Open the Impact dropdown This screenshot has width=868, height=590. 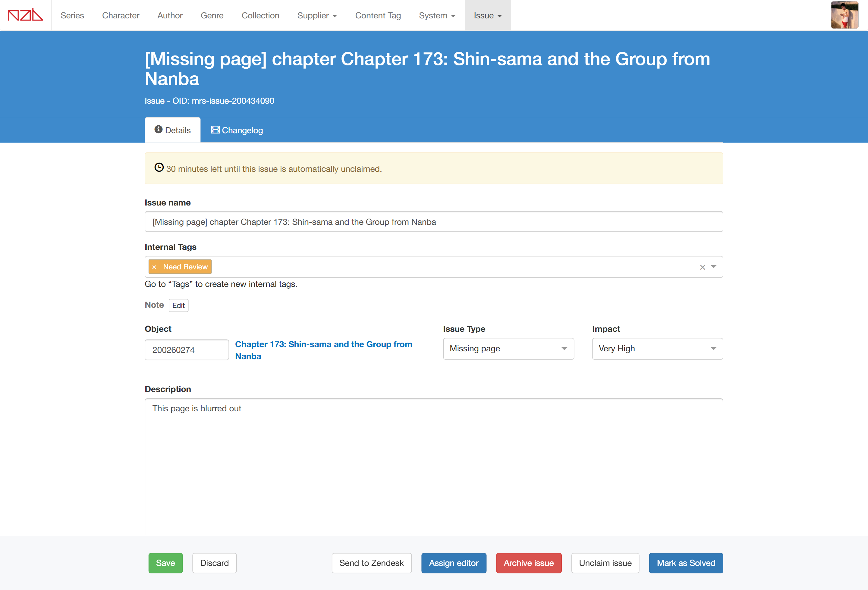(x=657, y=349)
